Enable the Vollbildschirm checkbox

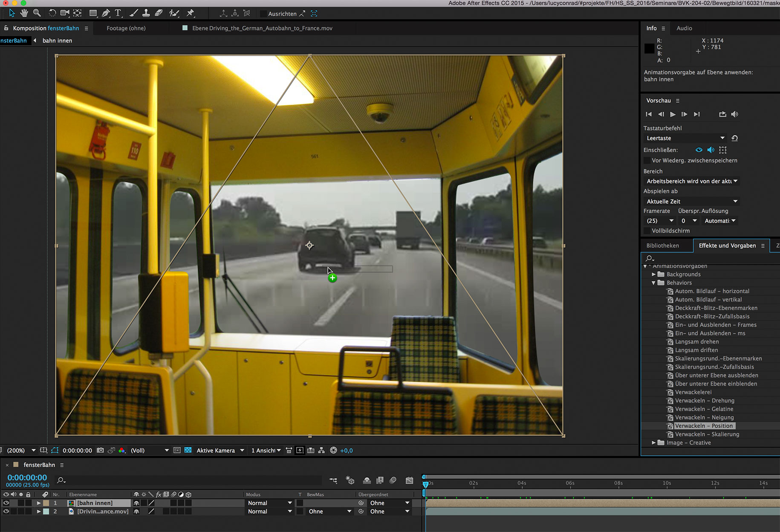coord(647,231)
